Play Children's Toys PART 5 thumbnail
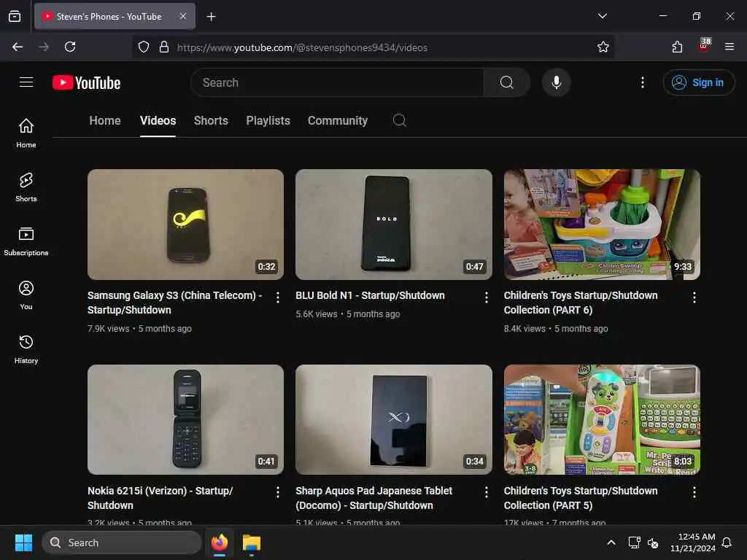 click(x=602, y=419)
